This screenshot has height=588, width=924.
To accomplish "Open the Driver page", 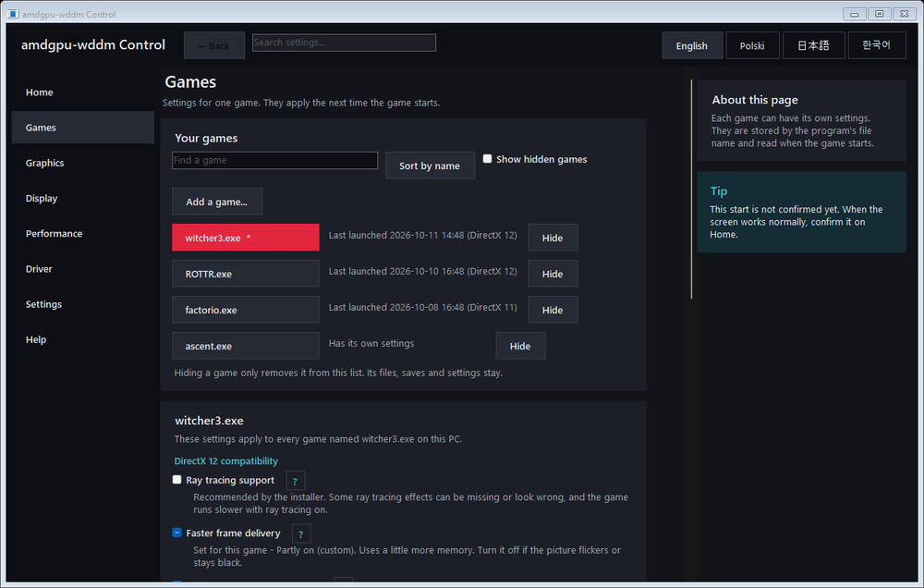I will point(83,269).
